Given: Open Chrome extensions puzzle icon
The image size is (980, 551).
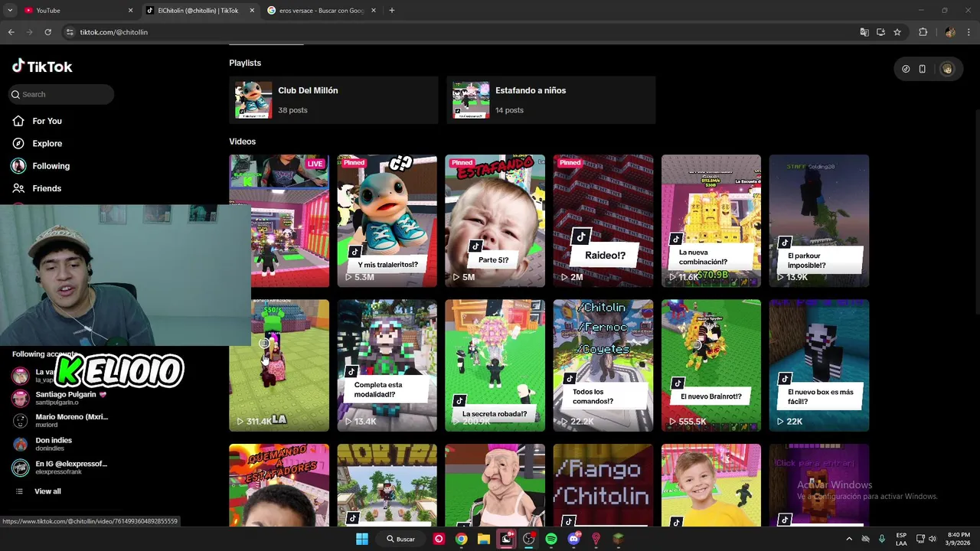Looking at the screenshot, I should (x=923, y=32).
